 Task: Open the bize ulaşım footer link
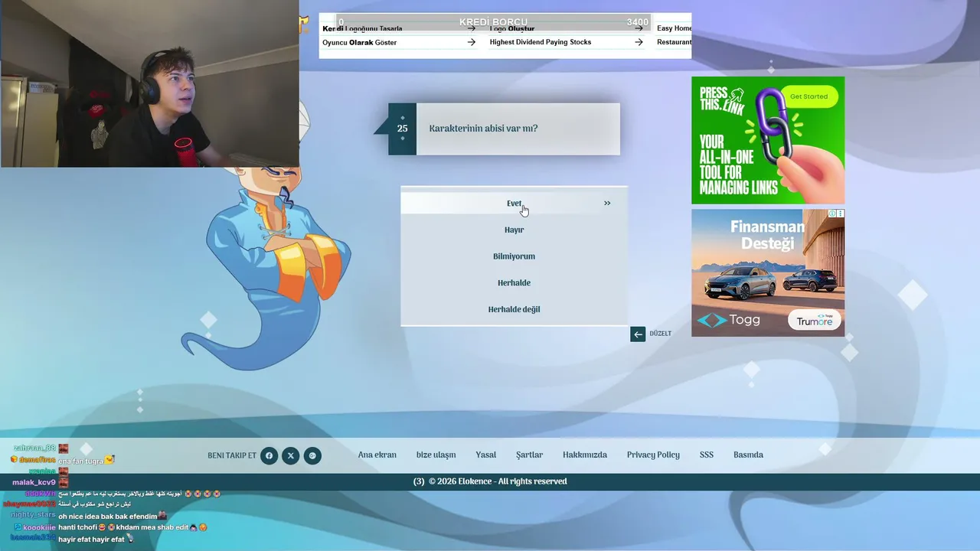(436, 455)
